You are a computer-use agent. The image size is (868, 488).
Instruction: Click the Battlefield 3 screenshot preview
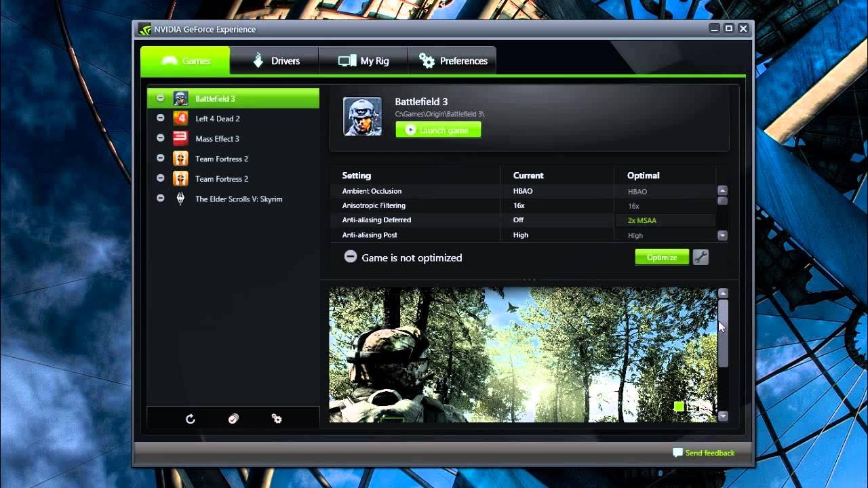pos(523,355)
